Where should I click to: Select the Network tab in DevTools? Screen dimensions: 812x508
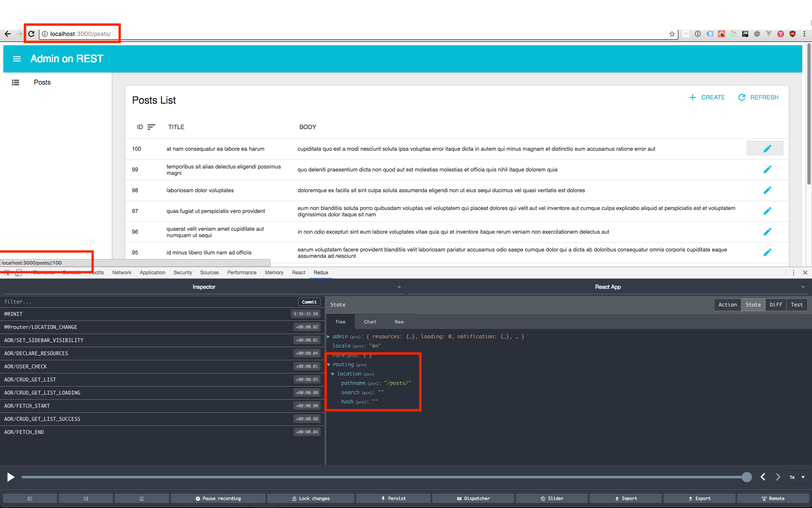pyautogui.click(x=121, y=273)
